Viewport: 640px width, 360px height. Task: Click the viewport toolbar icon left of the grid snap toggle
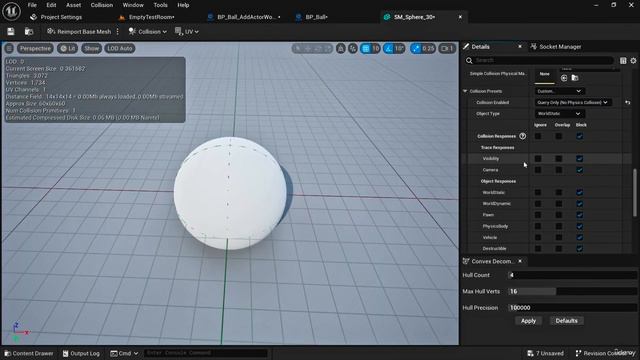(353, 49)
